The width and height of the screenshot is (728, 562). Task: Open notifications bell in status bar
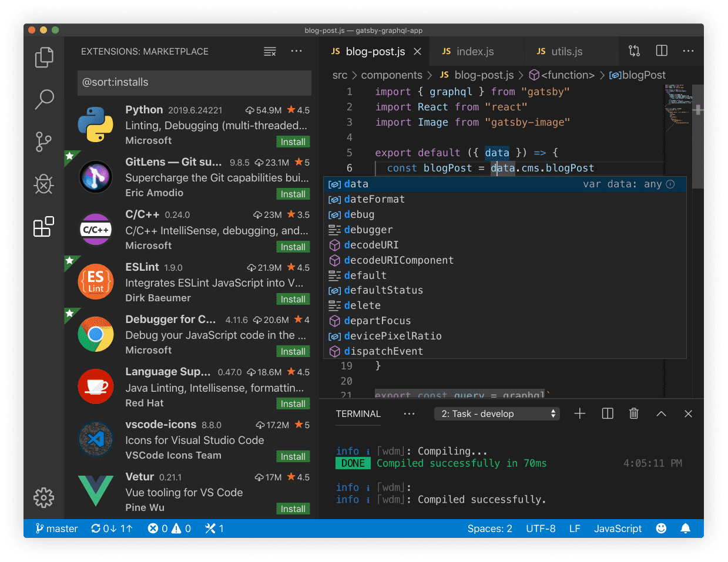pyautogui.click(x=685, y=529)
